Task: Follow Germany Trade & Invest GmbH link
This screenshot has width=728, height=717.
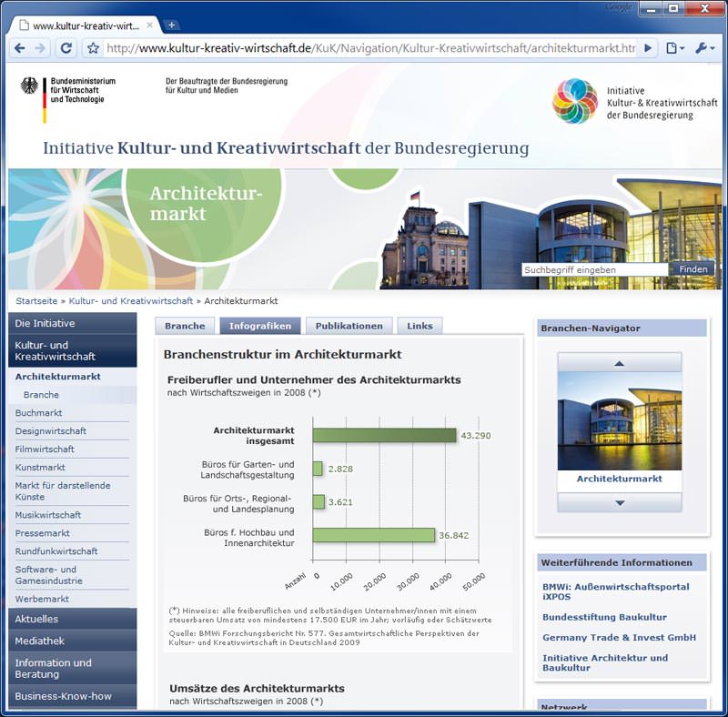Action: coord(620,638)
